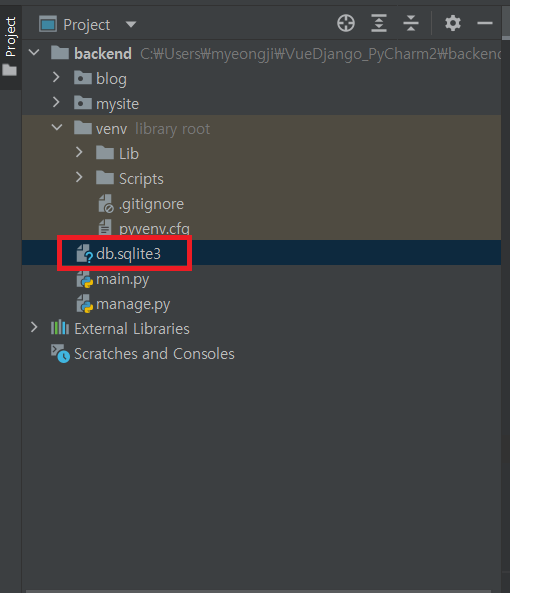Image resolution: width=535 pixels, height=593 pixels.
Task: Click the External Libraries bars icon
Action: point(60,328)
